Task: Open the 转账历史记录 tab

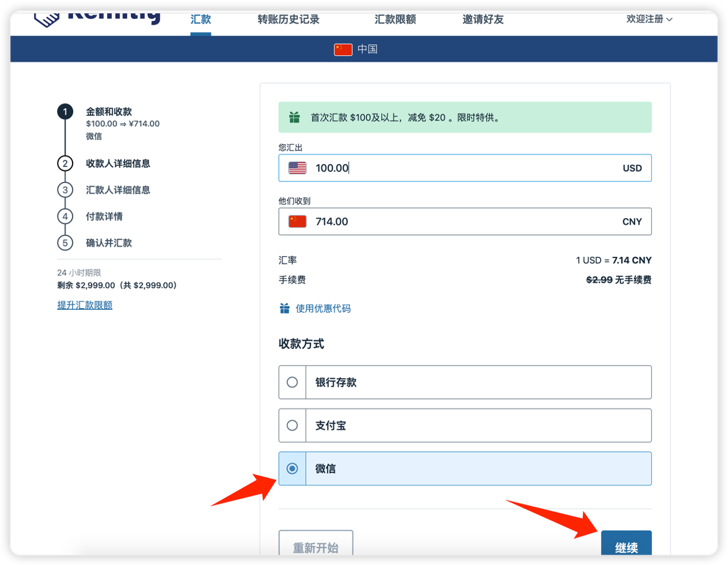Action: (x=288, y=20)
